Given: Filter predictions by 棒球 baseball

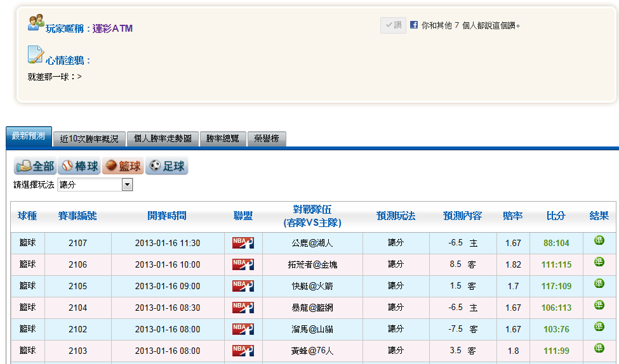Looking at the screenshot, I should pos(80,166).
